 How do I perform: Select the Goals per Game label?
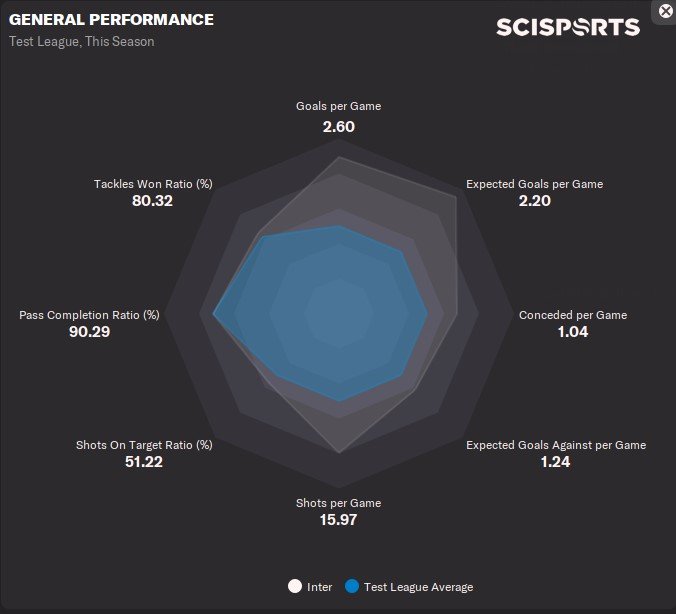(338, 106)
